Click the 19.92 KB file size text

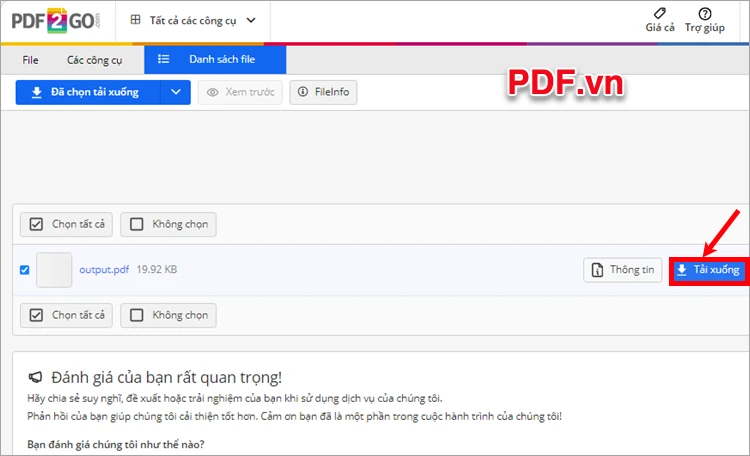pos(157,269)
